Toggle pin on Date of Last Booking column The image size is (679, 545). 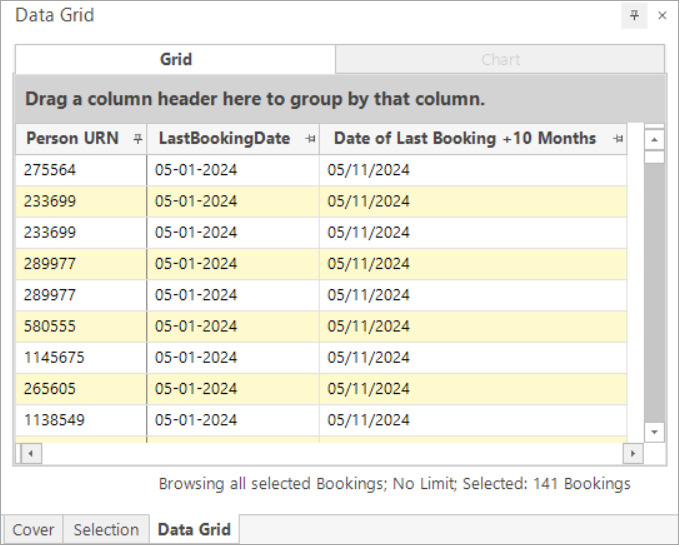[618, 139]
